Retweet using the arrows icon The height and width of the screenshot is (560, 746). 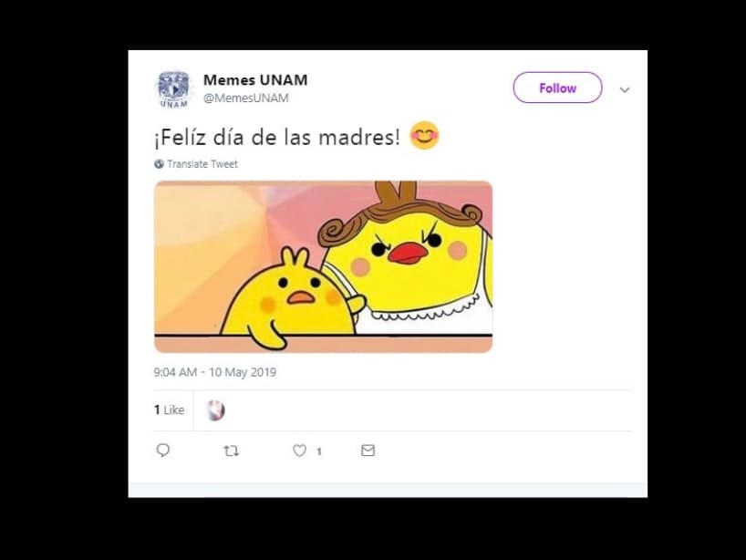pos(232,451)
